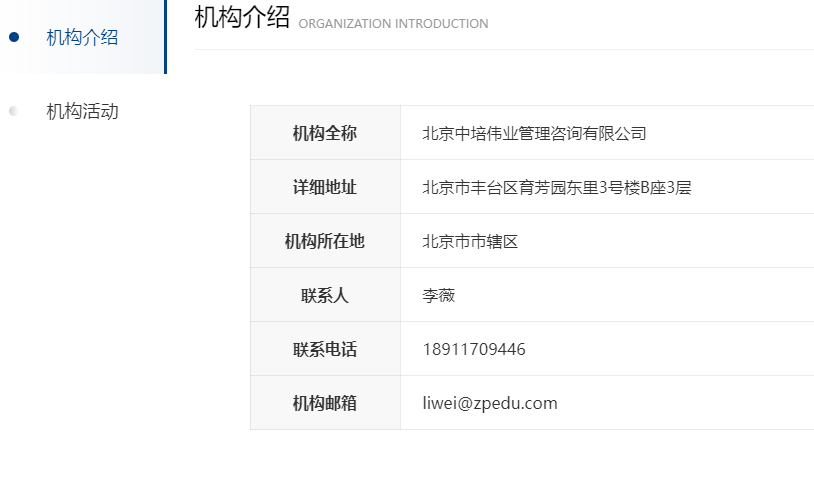Click the 机构介绍 page heading
This screenshot has height=478, width=814.
click(x=242, y=17)
